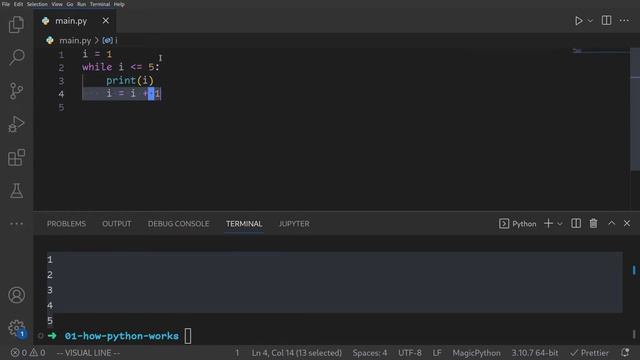Click the Python terminal profile label
This screenshot has height=360, width=640.
point(518,224)
